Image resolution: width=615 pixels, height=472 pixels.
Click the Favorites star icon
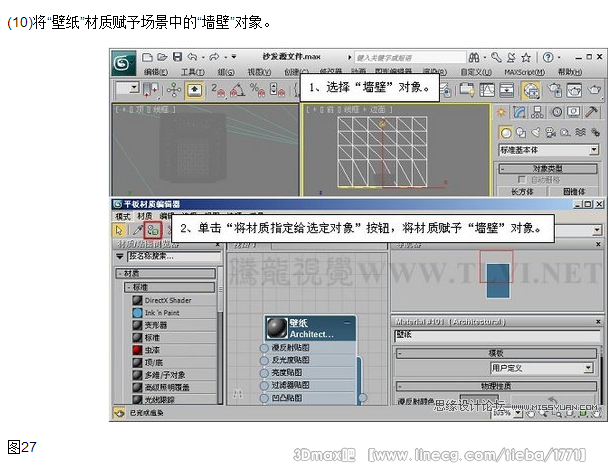(526, 58)
